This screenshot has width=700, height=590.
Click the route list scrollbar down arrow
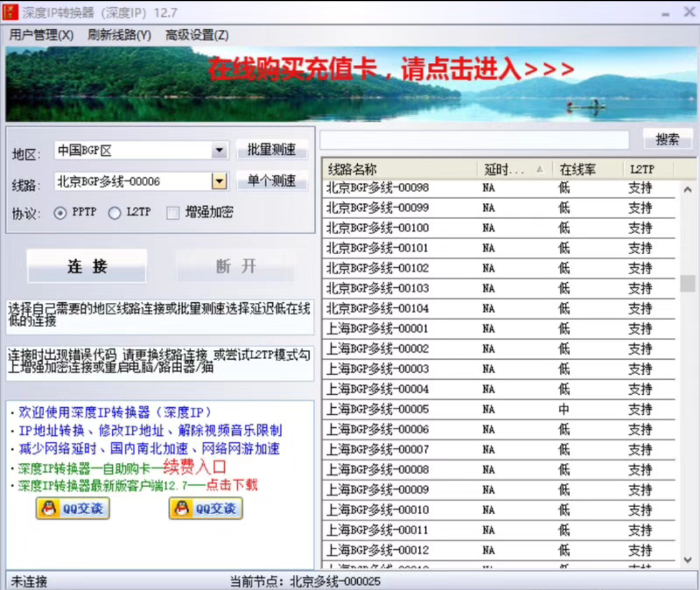(688, 560)
